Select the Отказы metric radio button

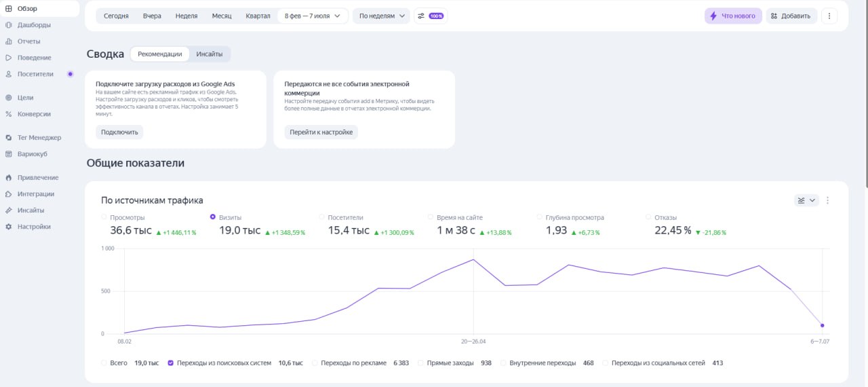click(x=648, y=217)
